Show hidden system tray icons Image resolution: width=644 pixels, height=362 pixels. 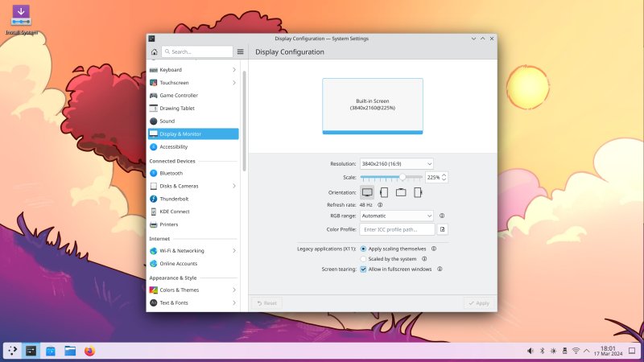pos(587,351)
